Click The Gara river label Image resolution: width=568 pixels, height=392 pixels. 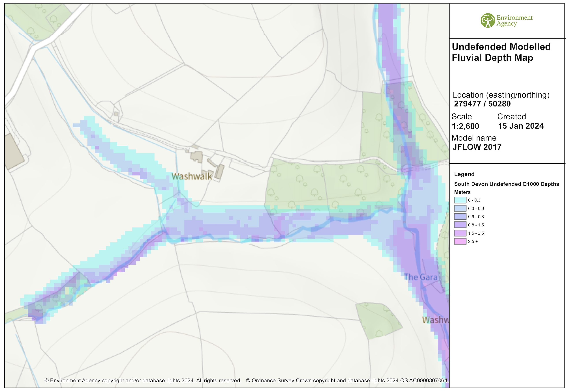pos(421,277)
